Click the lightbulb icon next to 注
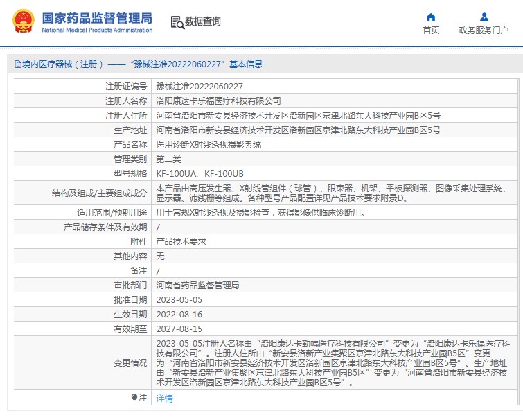The width and height of the screenshot is (523, 420). click(x=134, y=397)
